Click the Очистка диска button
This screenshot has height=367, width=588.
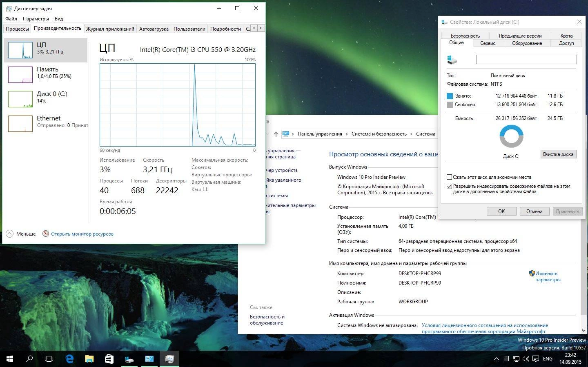pos(558,154)
